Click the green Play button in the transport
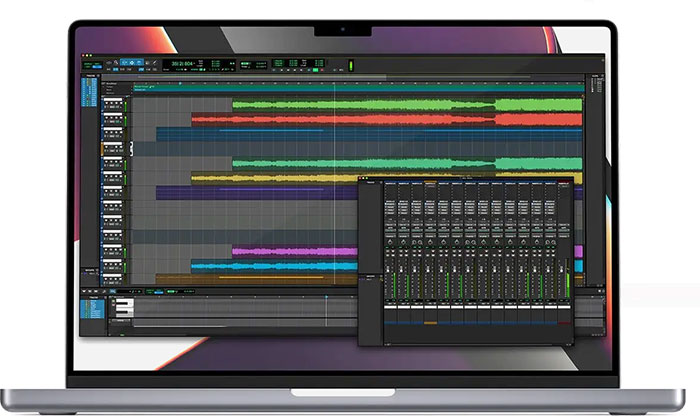Screen dimensions: 700x416 pos(315,70)
